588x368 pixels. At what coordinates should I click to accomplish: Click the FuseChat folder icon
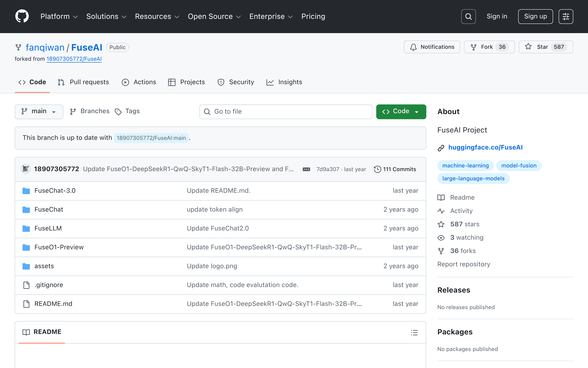pyautogui.click(x=26, y=210)
